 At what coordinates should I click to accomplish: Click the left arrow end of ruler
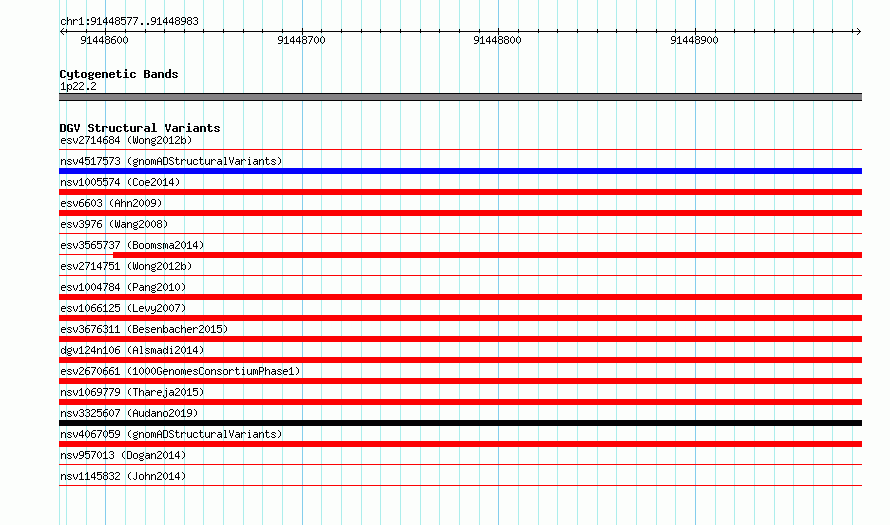click(x=62, y=31)
